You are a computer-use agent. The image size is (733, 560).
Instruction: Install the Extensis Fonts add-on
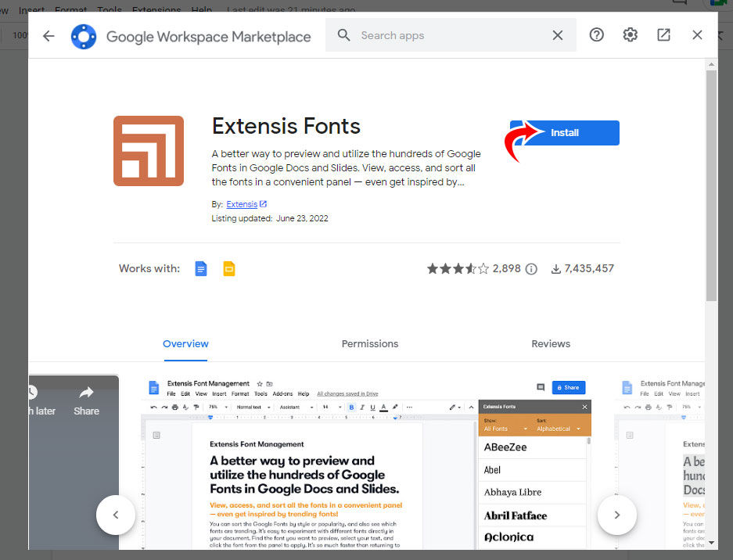tap(565, 132)
